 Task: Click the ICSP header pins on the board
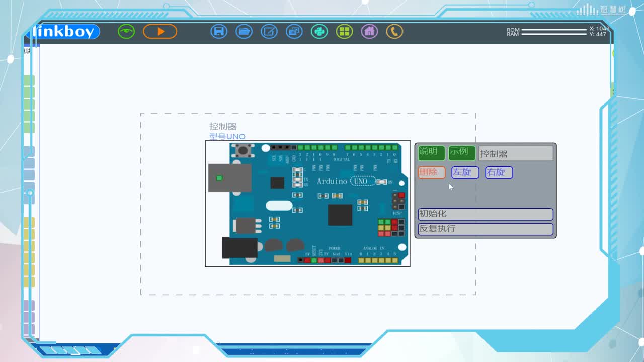pyautogui.click(x=398, y=201)
